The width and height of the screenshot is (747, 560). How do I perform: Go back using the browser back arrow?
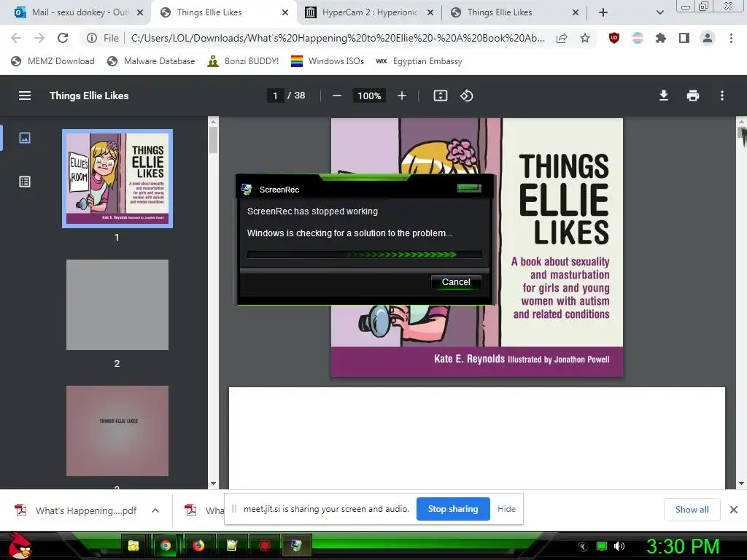click(x=16, y=38)
